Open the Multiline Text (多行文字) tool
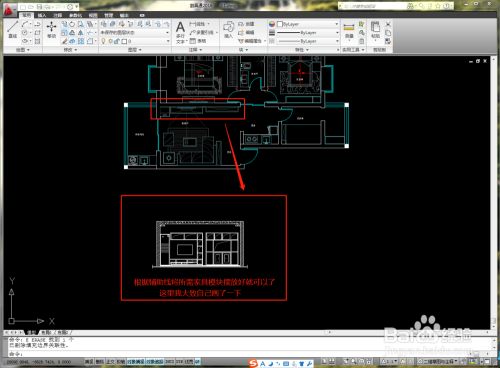Screen dimensions: 500x368 click(180, 32)
